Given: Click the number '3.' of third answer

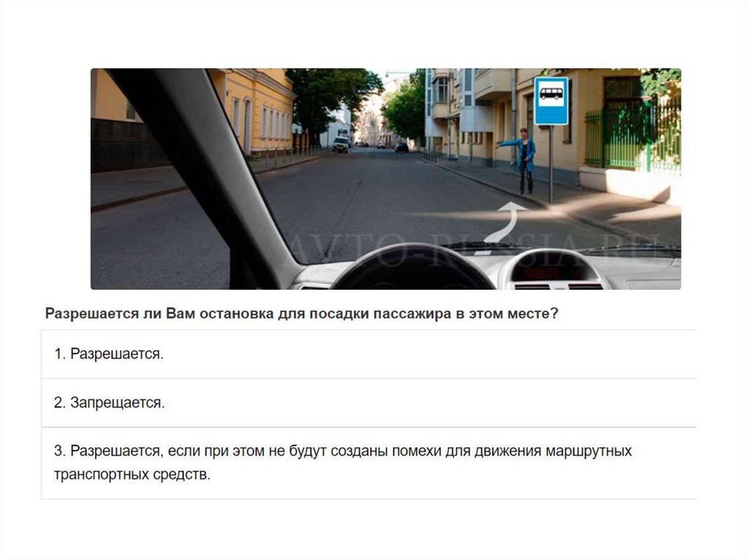Looking at the screenshot, I should coord(60,450).
